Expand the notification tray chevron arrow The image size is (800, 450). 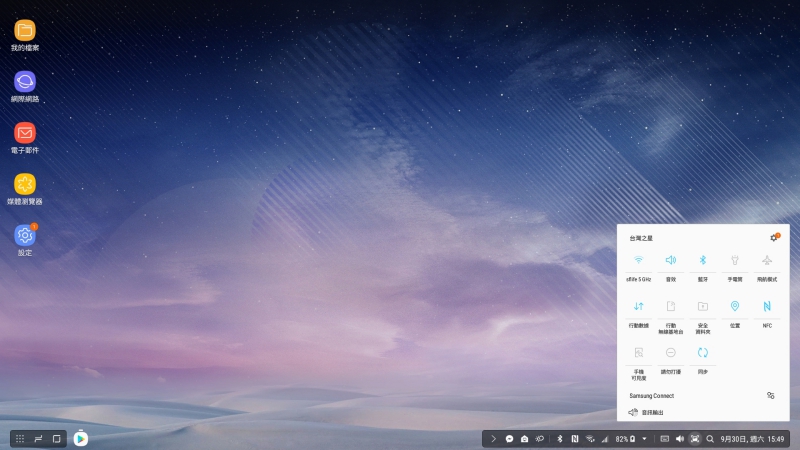[493, 439]
